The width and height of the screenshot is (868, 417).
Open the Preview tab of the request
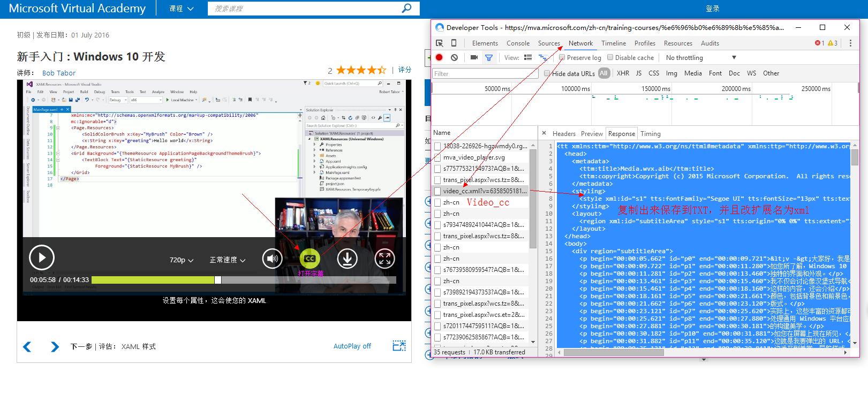[592, 134]
